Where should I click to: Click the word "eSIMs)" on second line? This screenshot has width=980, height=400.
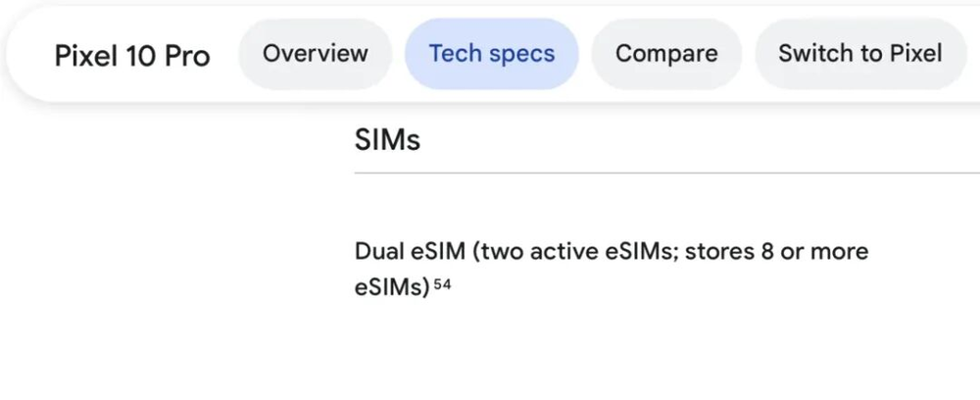[x=392, y=288]
